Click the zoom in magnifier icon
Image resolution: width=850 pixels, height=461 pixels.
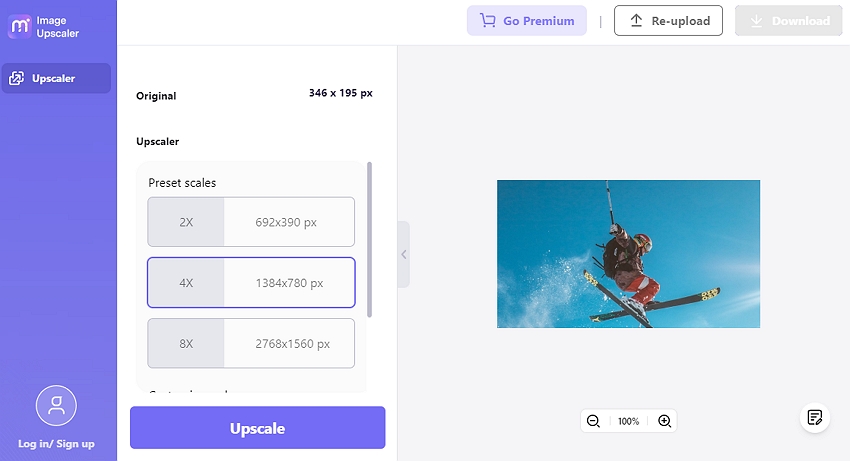(x=664, y=421)
